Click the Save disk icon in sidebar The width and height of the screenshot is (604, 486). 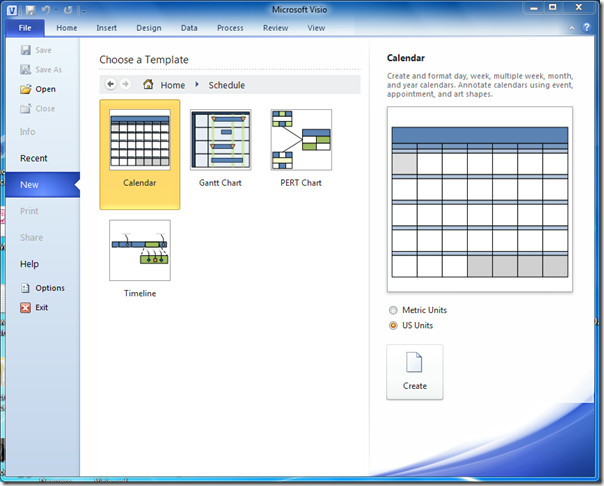pos(25,50)
